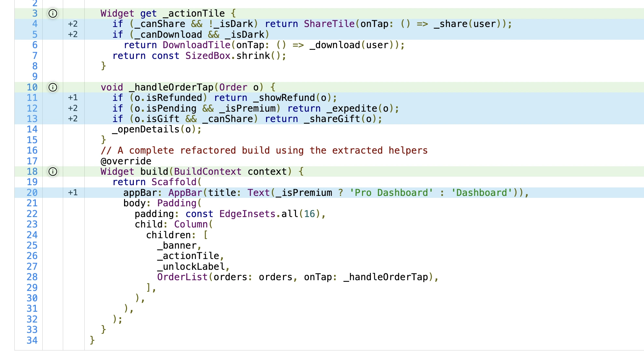The height and width of the screenshot is (356, 644).
Task: Click line number 18 in gutter
Action: [x=32, y=171]
